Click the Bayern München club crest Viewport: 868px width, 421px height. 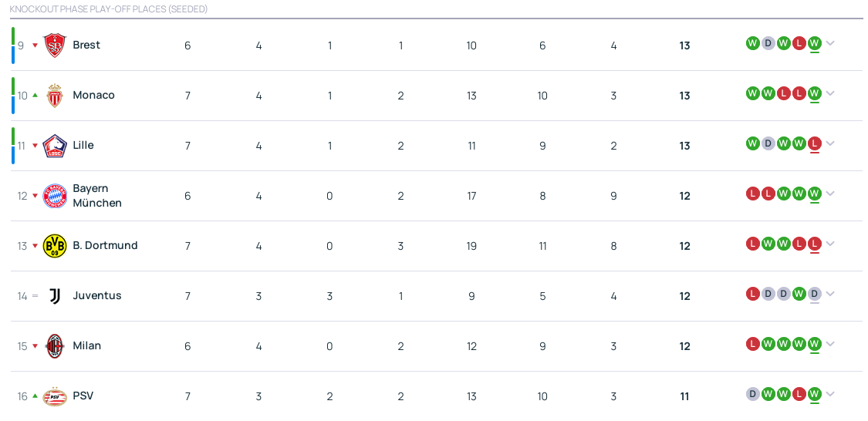point(55,196)
